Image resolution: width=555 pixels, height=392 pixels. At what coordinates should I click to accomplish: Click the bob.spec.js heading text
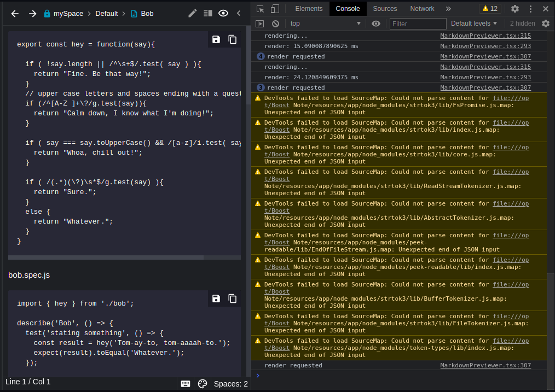(29, 275)
